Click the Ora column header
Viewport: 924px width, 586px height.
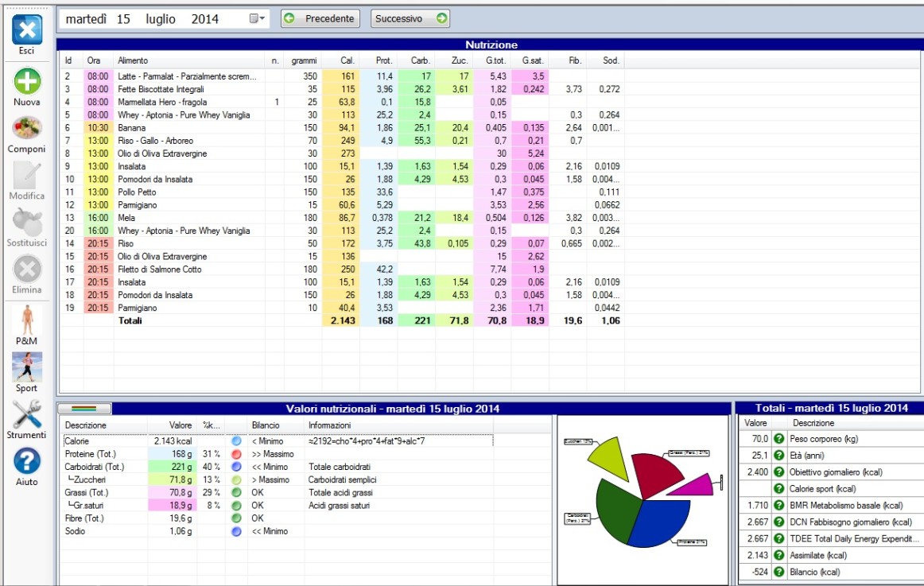coord(94,60)
